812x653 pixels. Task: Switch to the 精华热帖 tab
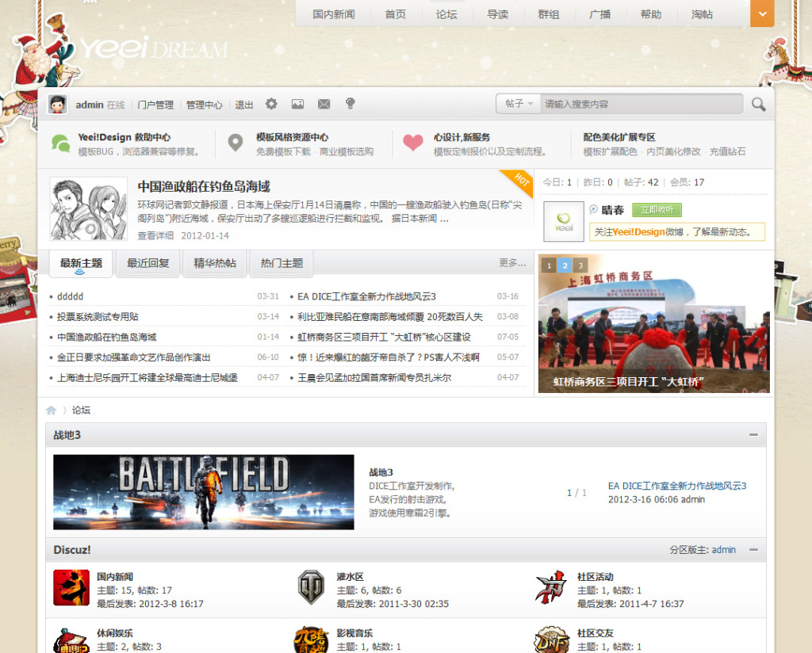215,263
